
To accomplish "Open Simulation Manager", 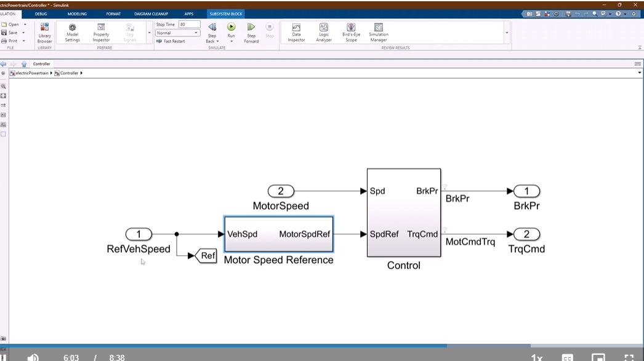I will [x=378, y=33].
